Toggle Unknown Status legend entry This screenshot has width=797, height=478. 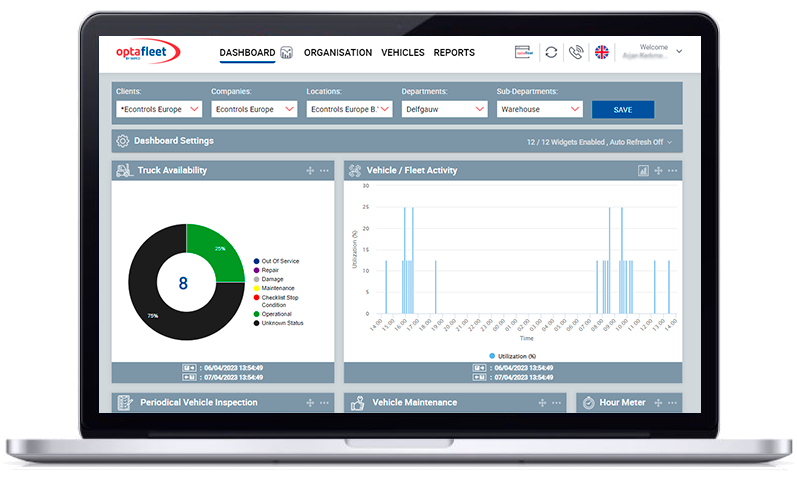(x=278, y=323)
